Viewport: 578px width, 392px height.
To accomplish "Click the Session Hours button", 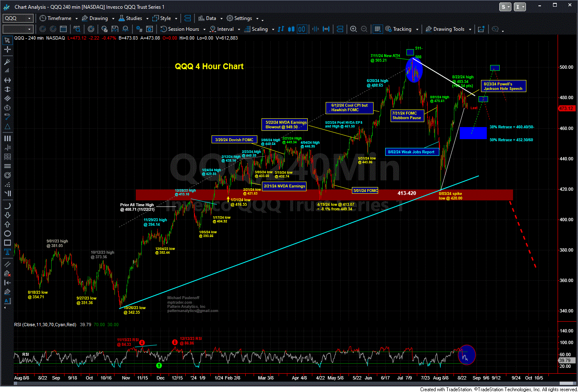I will coord(180,29).
